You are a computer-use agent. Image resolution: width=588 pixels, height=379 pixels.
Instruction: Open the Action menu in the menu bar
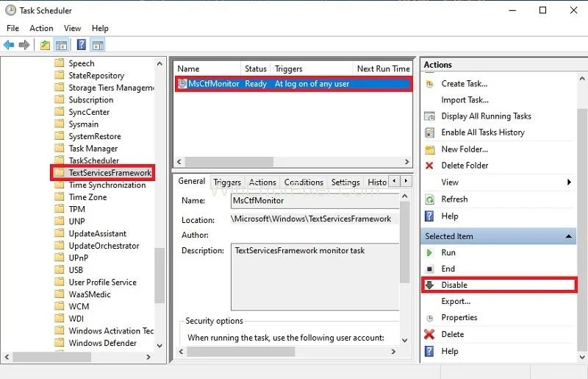(41, 28)
